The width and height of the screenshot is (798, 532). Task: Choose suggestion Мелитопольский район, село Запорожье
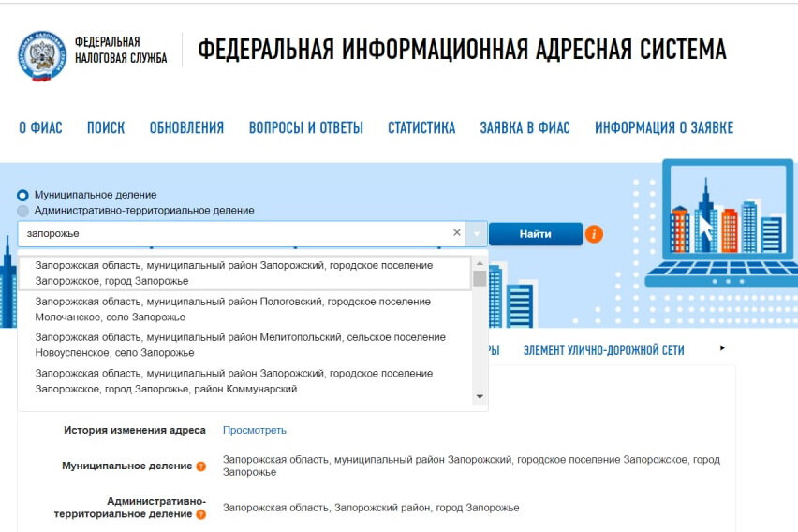point(244,345)
